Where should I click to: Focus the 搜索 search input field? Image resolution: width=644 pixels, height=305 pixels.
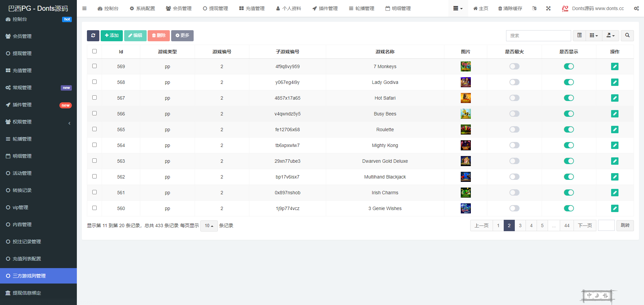[x=538, y=36]
